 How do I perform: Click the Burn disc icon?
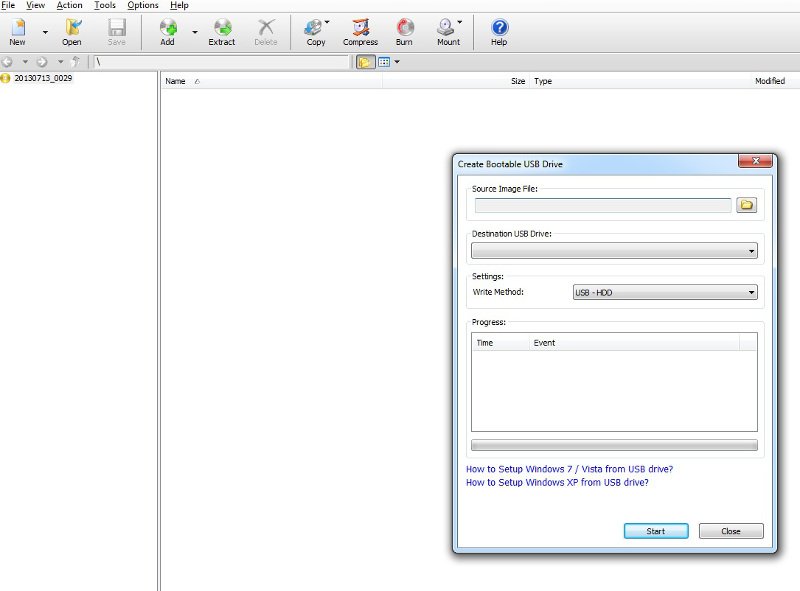(404, 32)
